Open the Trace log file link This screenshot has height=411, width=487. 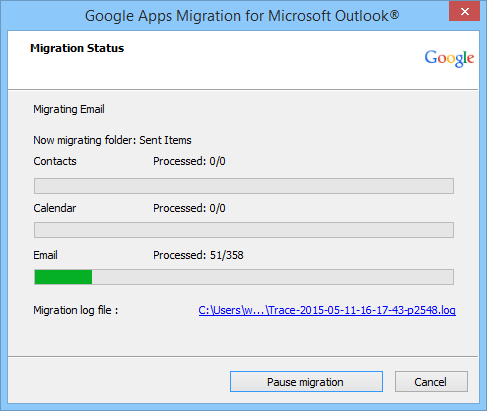(x=327, y=310)
